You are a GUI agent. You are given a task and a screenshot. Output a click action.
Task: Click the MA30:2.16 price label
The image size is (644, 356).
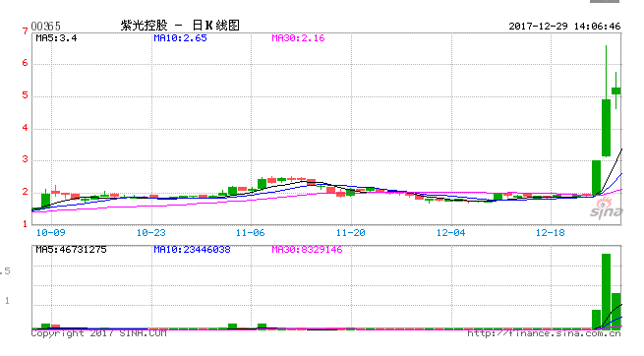(298, 38)
